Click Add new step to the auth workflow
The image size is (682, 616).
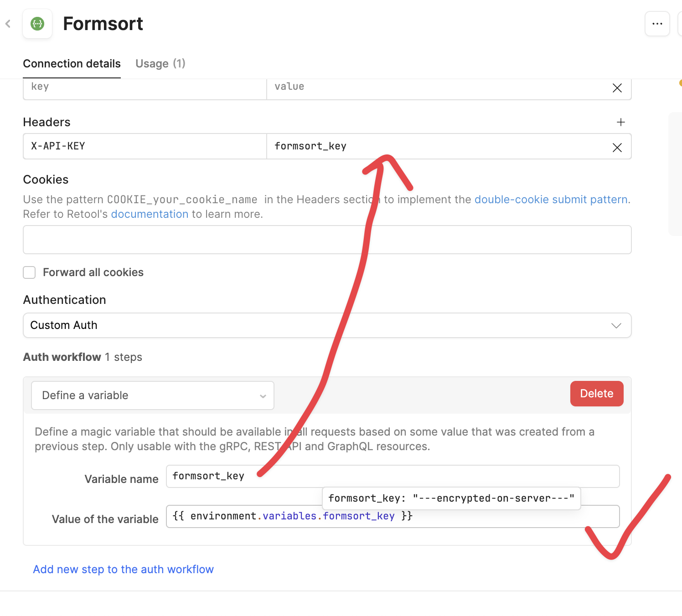click(x=123, y=570)
